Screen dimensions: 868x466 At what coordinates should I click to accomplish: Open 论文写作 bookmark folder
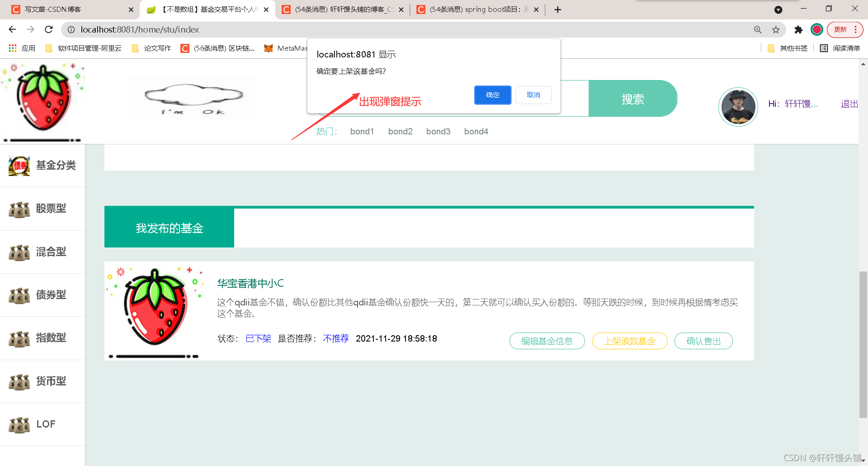coord(151,48)
